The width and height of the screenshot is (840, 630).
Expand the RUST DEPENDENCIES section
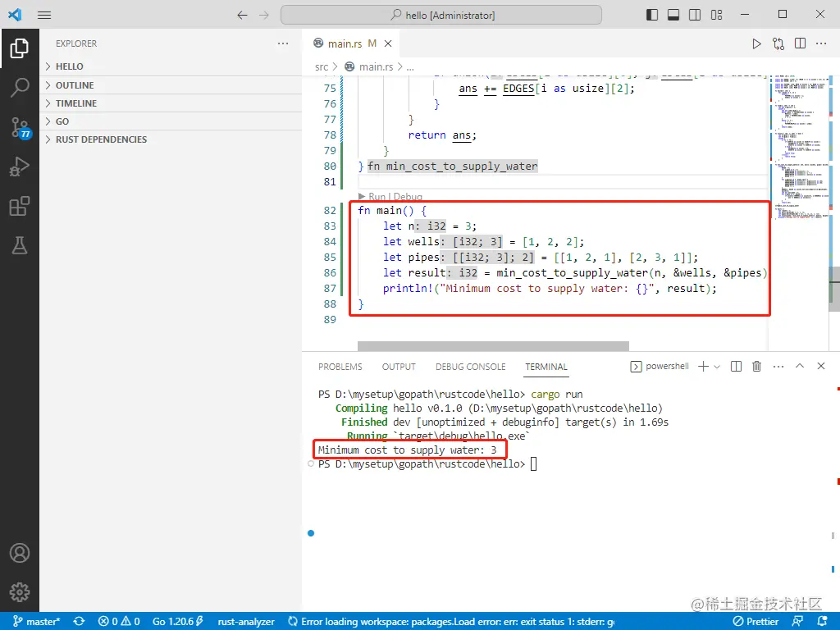(171, 139)
